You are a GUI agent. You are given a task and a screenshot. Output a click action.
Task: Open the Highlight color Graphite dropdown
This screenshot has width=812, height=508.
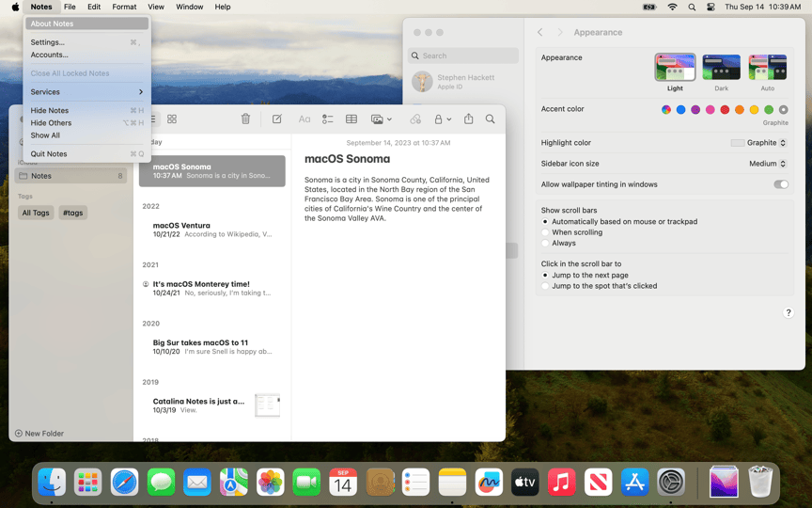[x=759, y=143]
